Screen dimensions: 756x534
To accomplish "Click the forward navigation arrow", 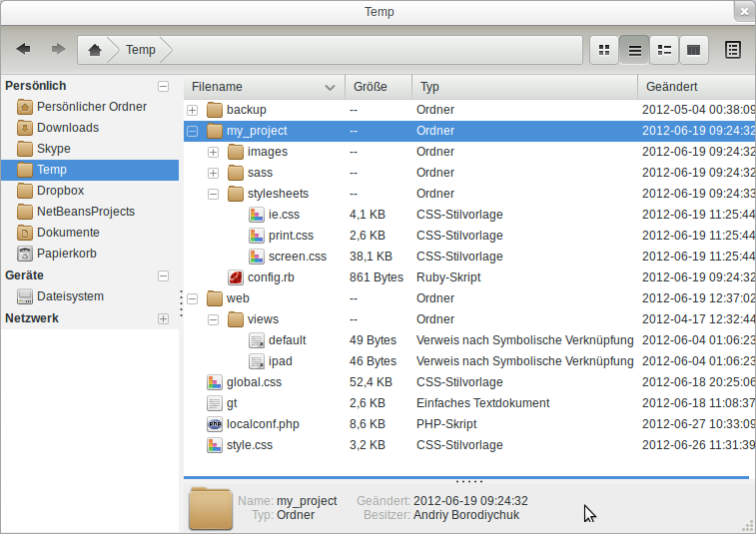I will (x=58, y=49).
